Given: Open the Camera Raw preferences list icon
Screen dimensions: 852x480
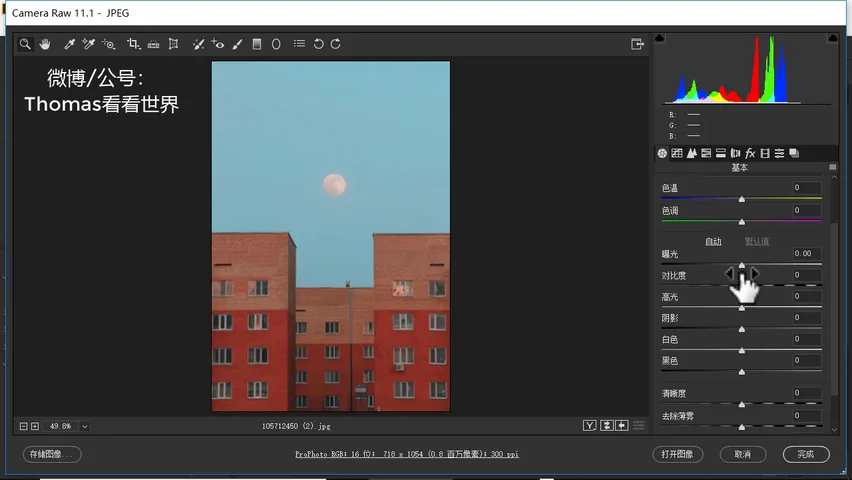Looking at the screenshot, I should [299, 43].
